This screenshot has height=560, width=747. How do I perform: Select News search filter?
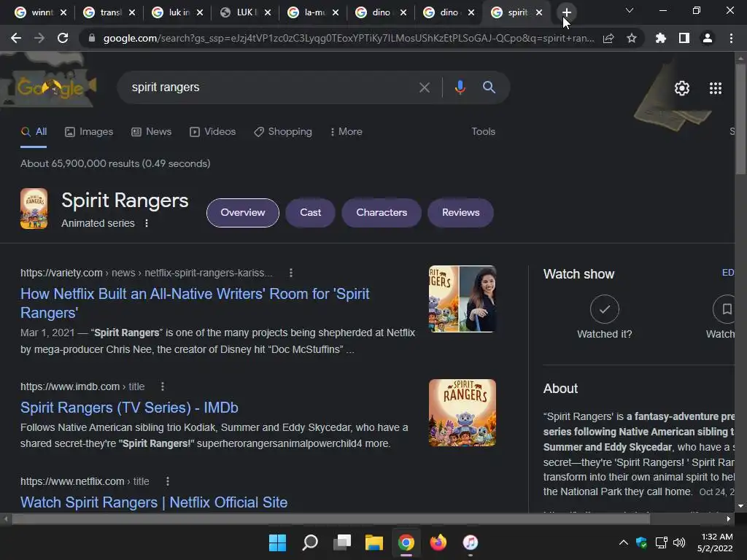pyautogui.click(x=152, y=132)
